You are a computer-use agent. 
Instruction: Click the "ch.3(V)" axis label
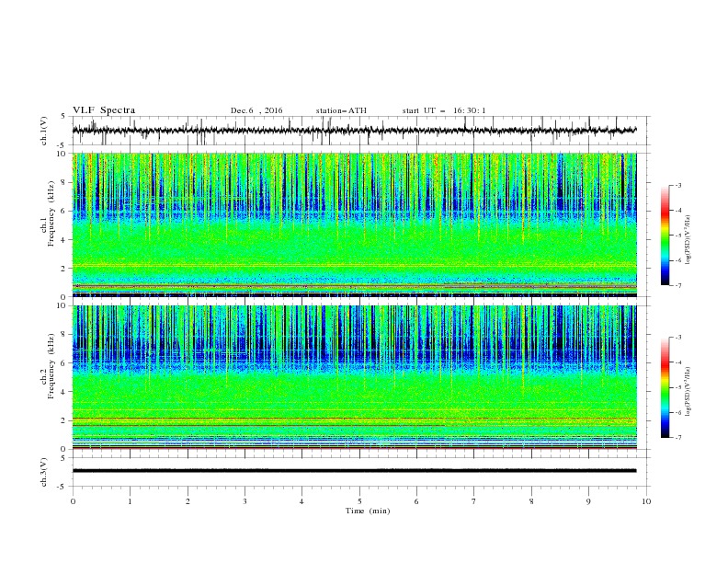pos(44,472)
